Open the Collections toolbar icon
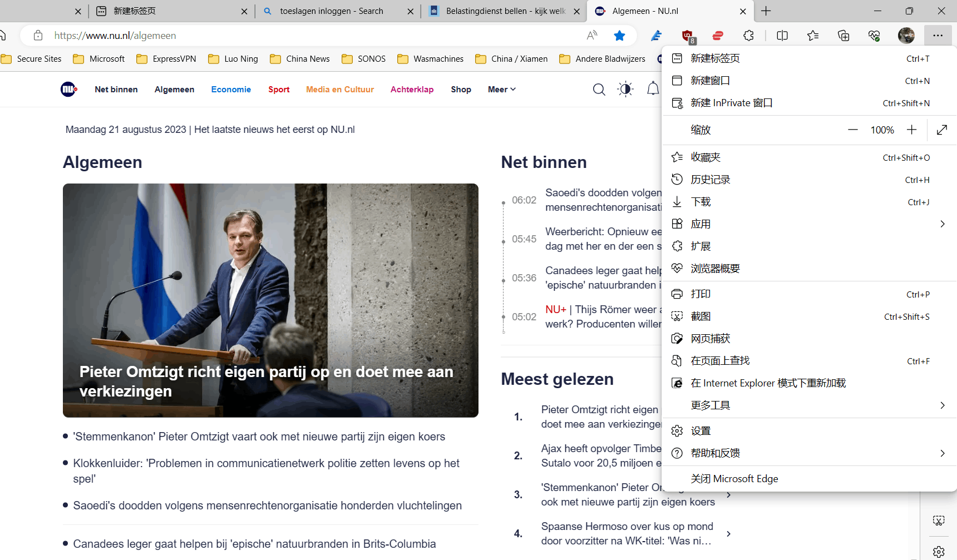 (843, 36)
